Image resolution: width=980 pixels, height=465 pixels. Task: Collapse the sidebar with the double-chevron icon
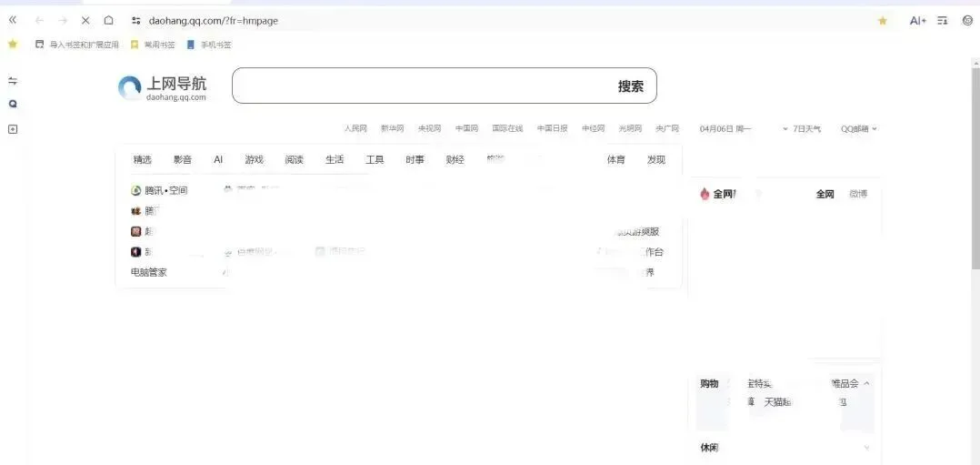pyautogui.click(x=13, y=20)
